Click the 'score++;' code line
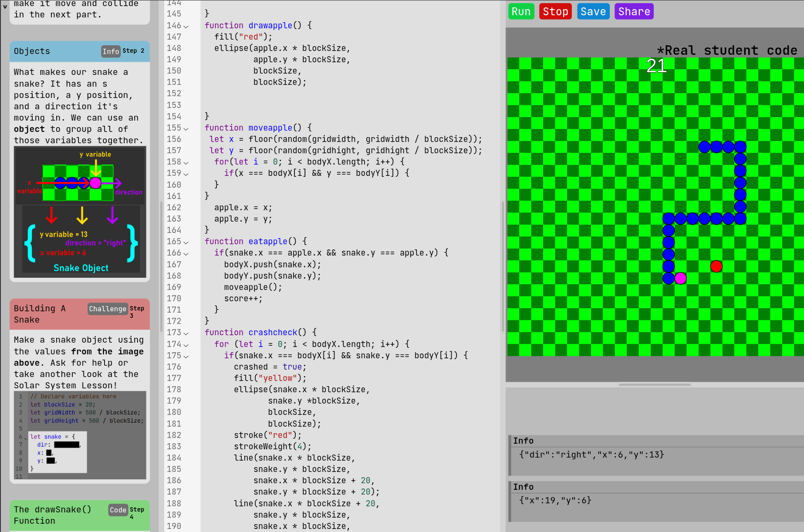 click(243, 299)
